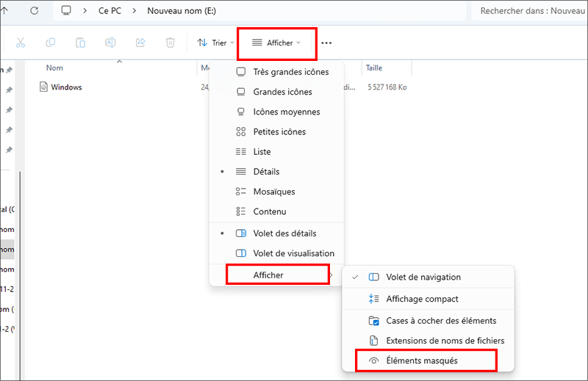Image resolution: width=588 pixels, height=381 pixels.
Task: Click the Cut scissors icon in toolbar
Action: pos(21,43)
